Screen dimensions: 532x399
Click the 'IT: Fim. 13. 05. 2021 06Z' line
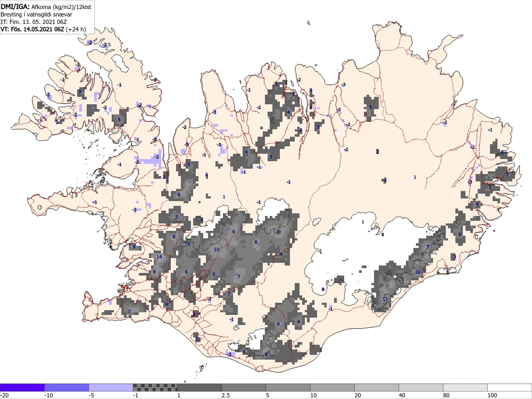34,22
